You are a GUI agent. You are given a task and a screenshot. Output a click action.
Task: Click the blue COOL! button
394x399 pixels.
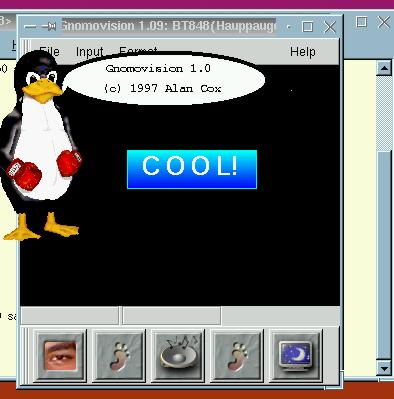click(x=192, y=169)
